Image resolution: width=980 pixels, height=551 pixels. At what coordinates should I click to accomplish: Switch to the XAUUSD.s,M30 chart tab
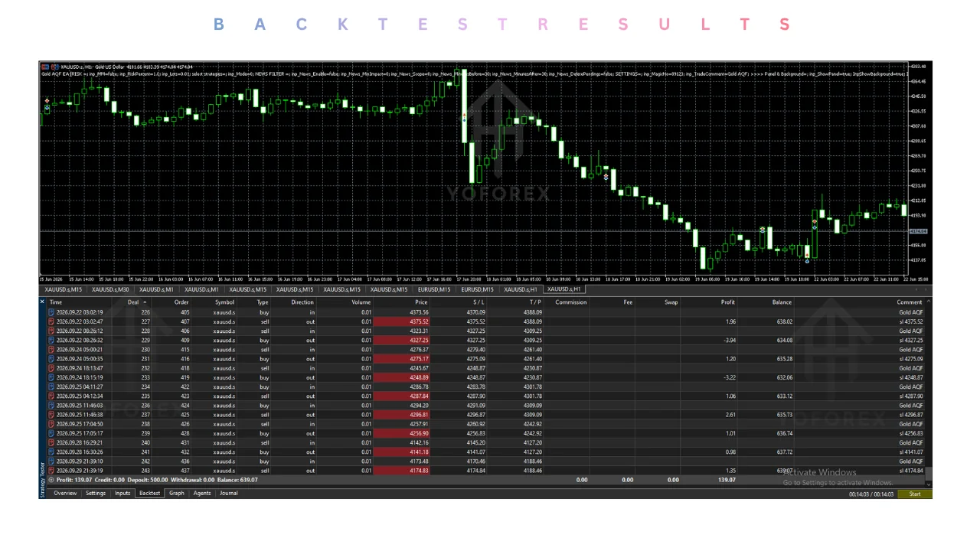(110, 290)
